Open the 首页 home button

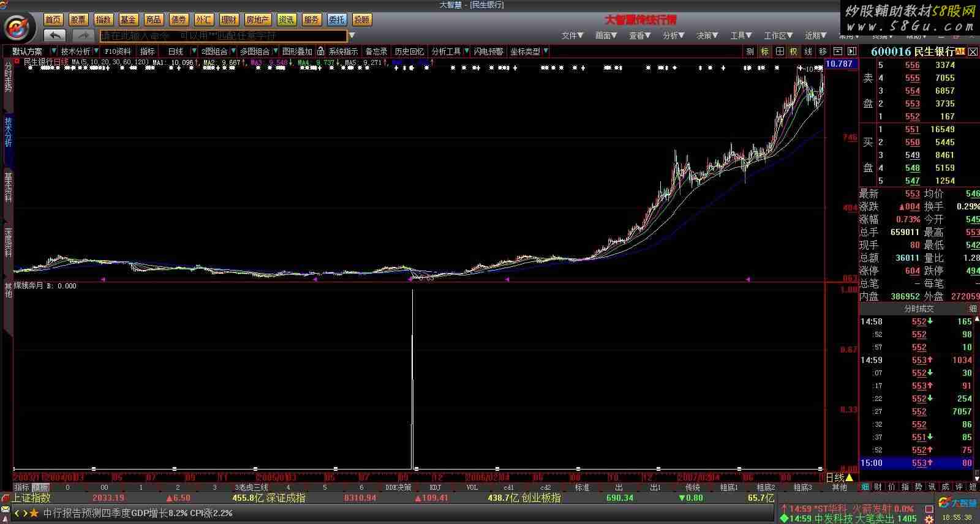54,20
